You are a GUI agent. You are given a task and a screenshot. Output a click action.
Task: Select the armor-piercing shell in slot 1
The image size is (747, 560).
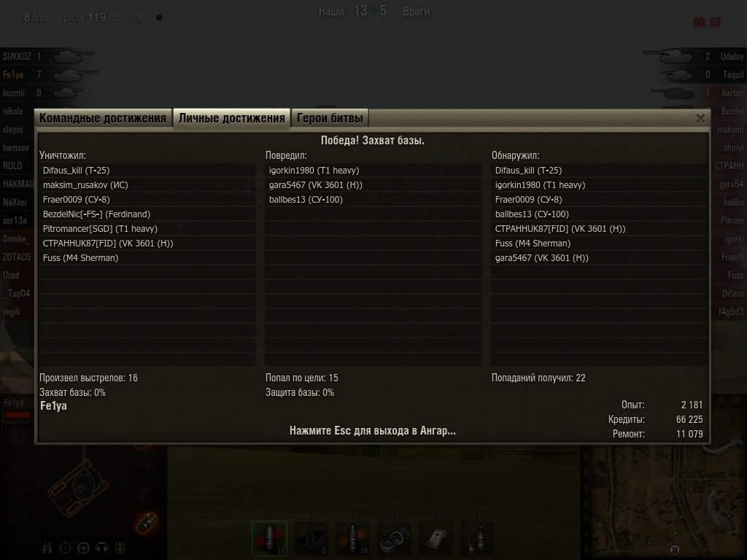point(269,538)
